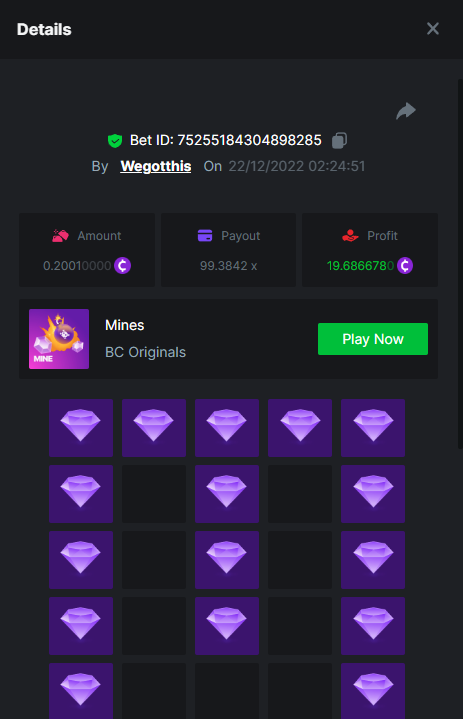Select the top-left diamond tile
This screenshot has height=719, width=463.
81,427
